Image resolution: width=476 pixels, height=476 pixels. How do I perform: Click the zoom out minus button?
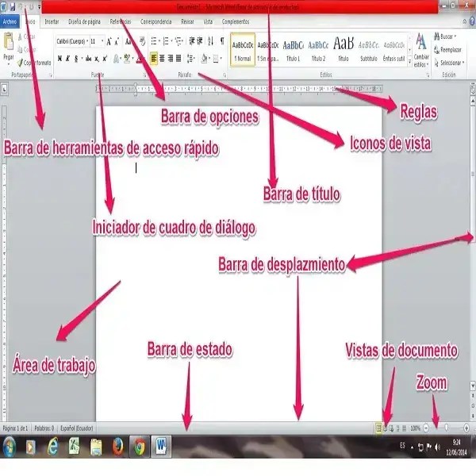tap(426, 428)
